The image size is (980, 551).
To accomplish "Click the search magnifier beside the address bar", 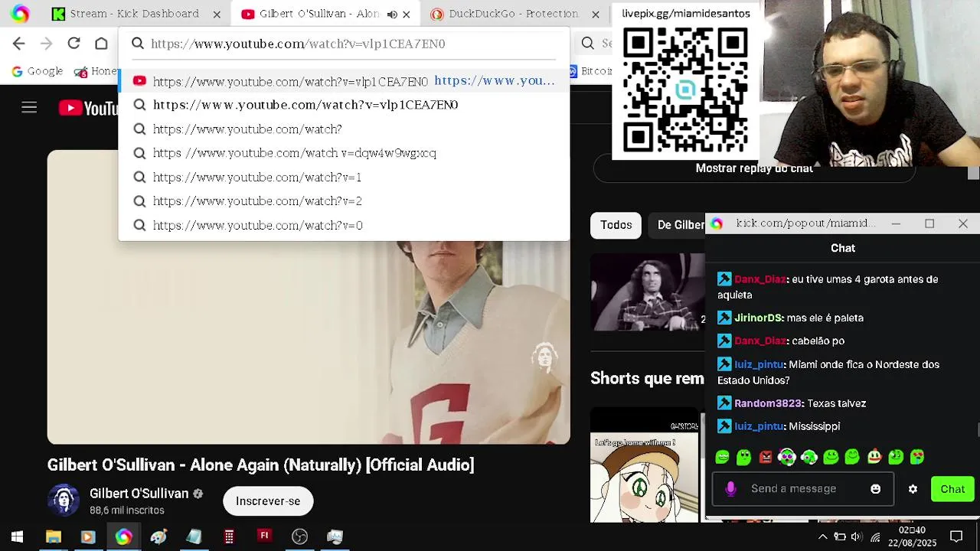I will pos(588,44).
